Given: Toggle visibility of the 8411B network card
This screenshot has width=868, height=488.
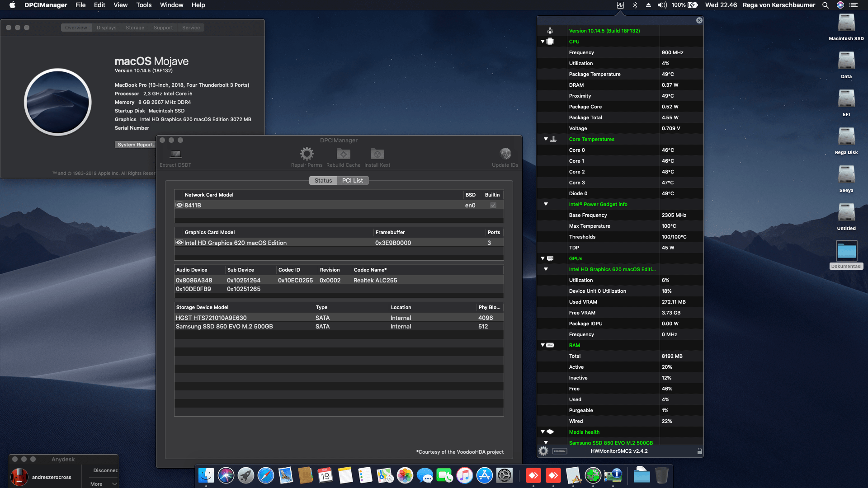Looking at the screenshot, I should tap(179, 205).
